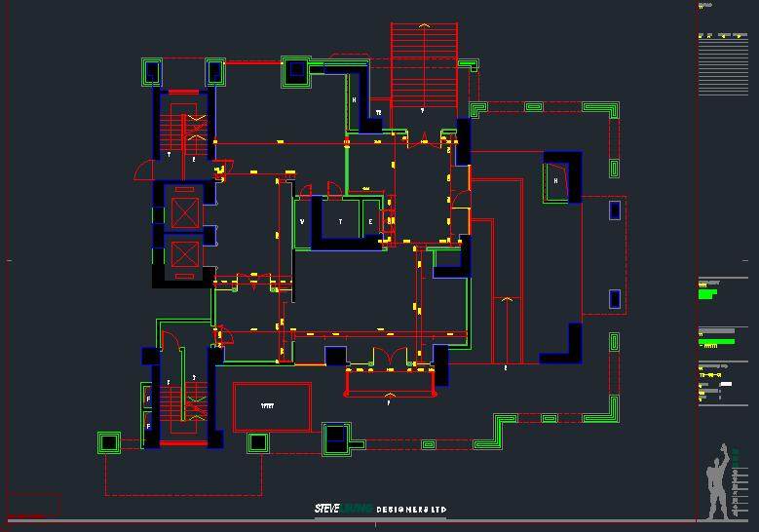Select the large red staircase at top center
Screen dimensions: 759x532
coord(424,65)
